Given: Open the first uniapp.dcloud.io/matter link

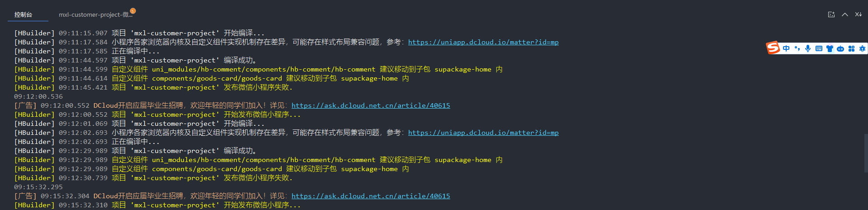Looking at the screenshot, I should coord(483,42).
